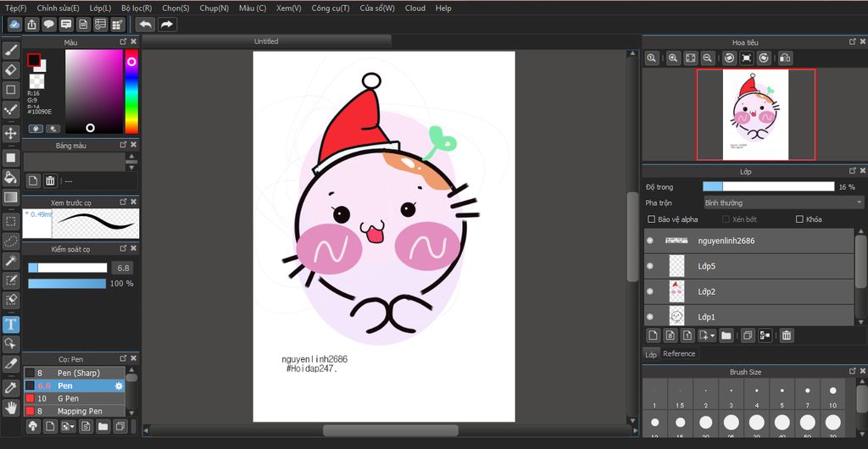Viewport: 868px width, 449px height.
Task: Delete layer with the trash icon in Lớp panel
Action: (x=786, y=335)
